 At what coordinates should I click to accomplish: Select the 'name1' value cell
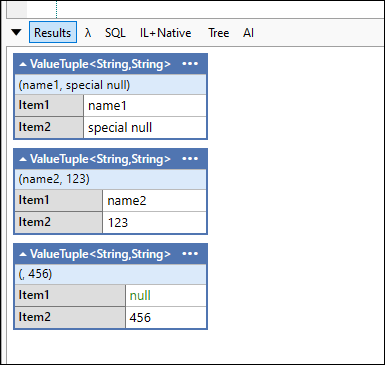point(145,106)
